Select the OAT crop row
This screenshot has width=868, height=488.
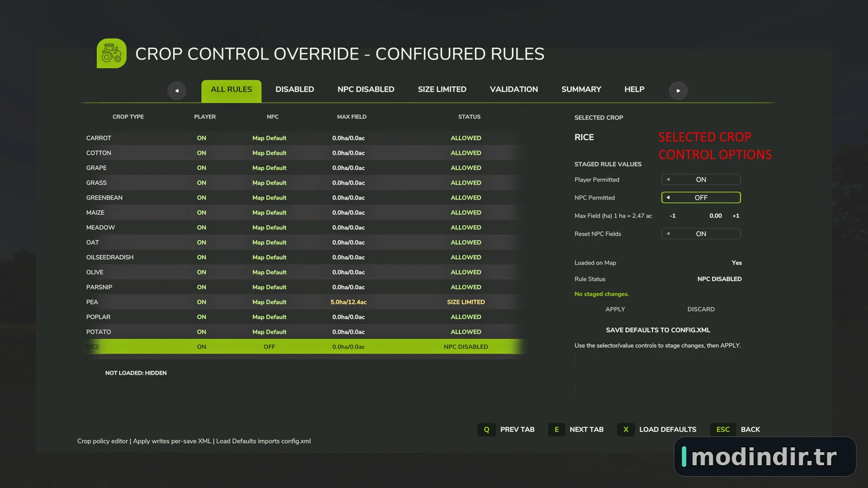pos(304,242)
